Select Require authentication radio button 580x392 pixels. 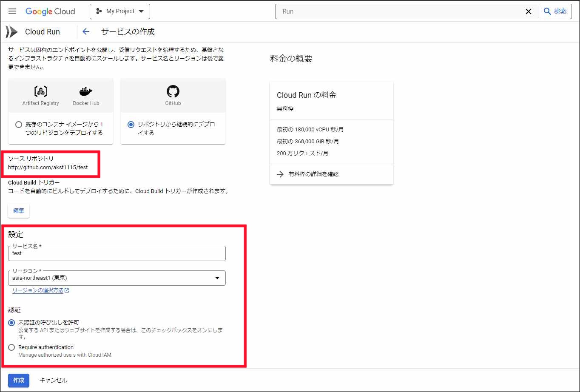click(x=11, y=347)
